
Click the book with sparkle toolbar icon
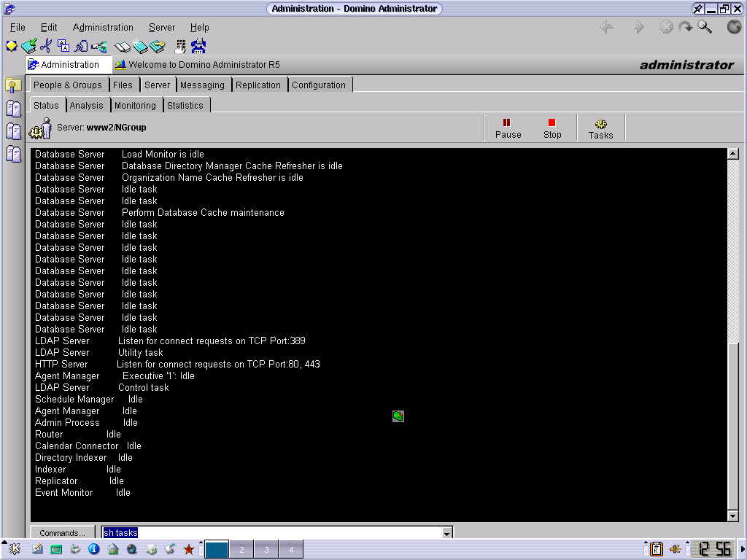[x=139, y=46]
